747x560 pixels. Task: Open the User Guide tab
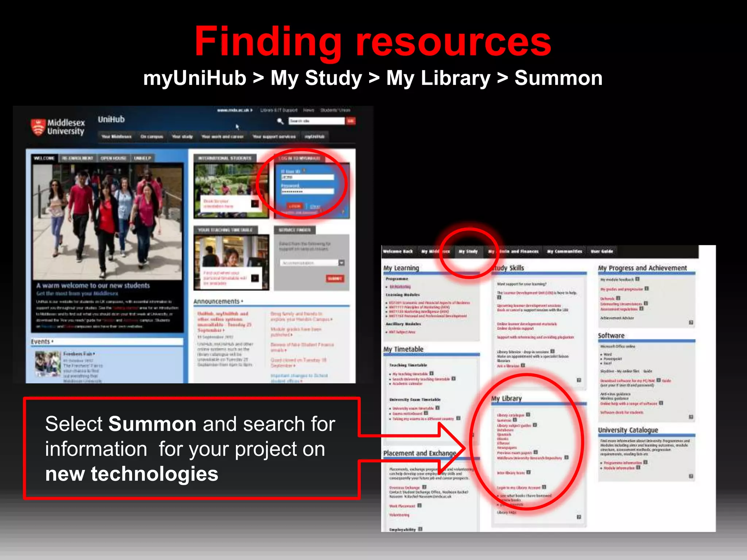602,251
